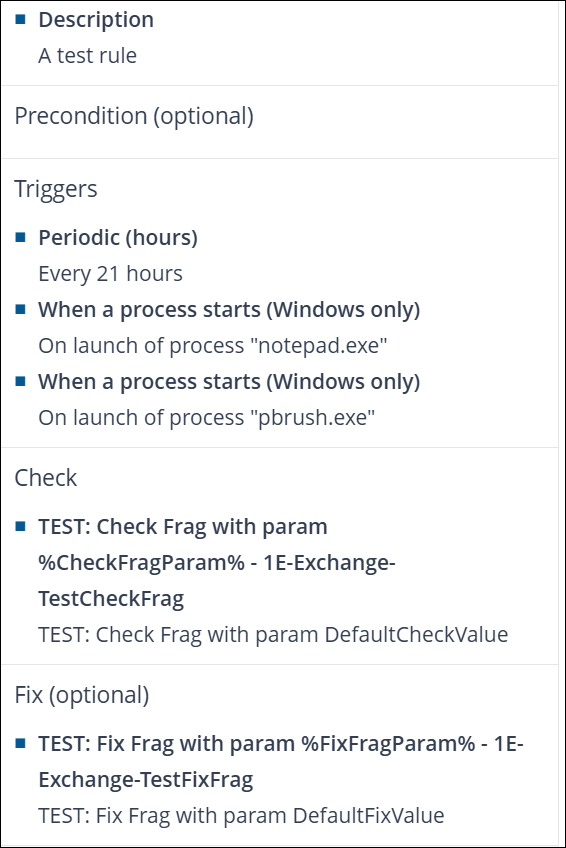Select the notepad.exe launch trigger text
The width and height of the screenshot is (566, 848).
tap(212, 346)
